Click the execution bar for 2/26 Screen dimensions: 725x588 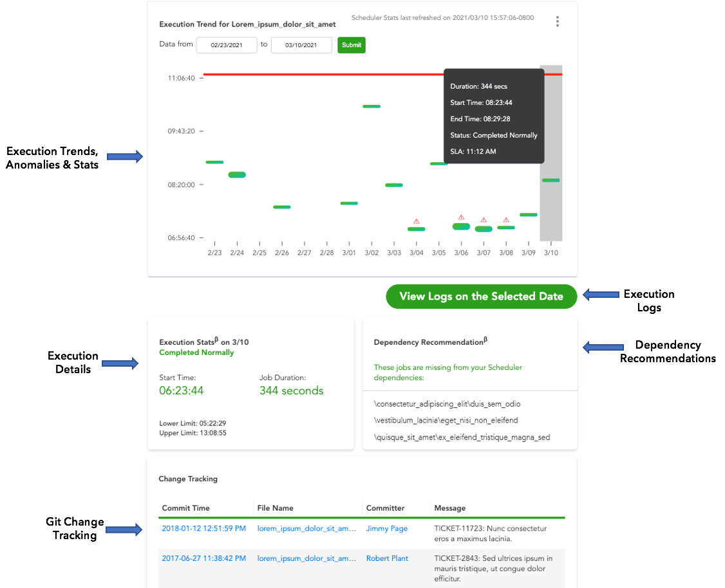[281, 207]
